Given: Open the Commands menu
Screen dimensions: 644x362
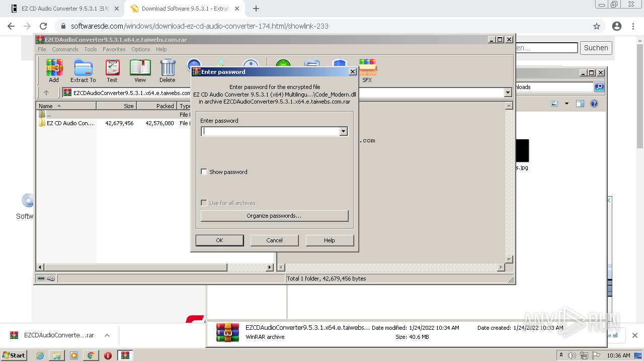Looking at the screenshot, I should point(65,49).
